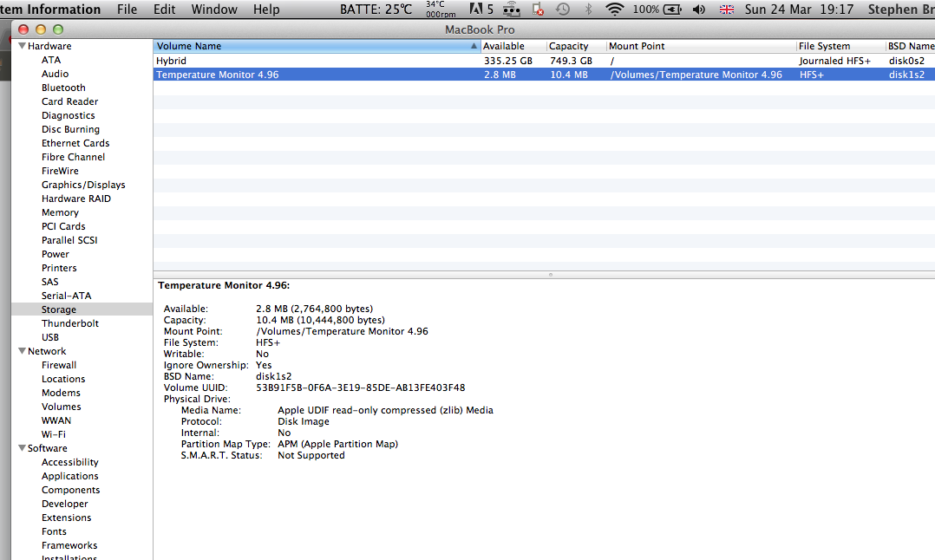Select Extensions under Software
Image resolution: width=935 pixels, height=560 pixels.
tap(66, 518)
